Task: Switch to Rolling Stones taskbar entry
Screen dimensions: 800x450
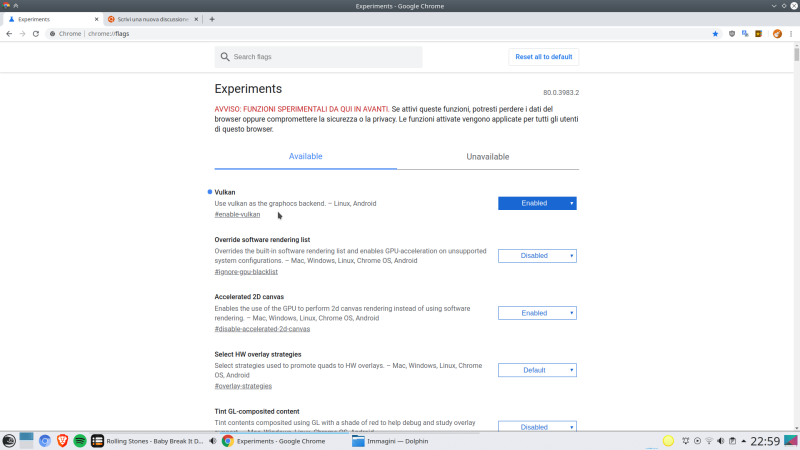Action: click(148, 441)
